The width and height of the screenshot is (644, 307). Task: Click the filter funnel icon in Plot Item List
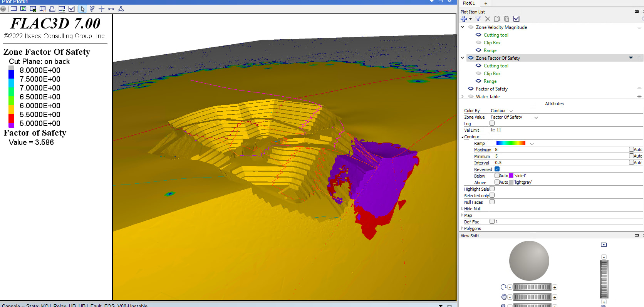tap(478, 19)
